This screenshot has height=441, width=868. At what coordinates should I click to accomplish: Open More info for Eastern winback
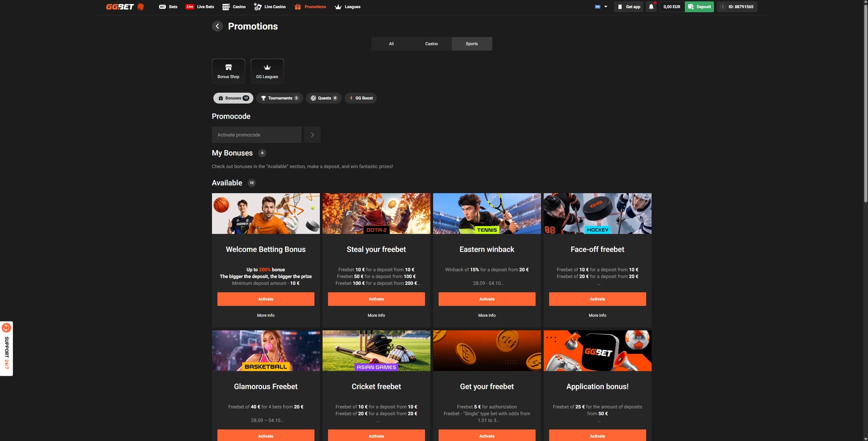click(x=487, y=315)
